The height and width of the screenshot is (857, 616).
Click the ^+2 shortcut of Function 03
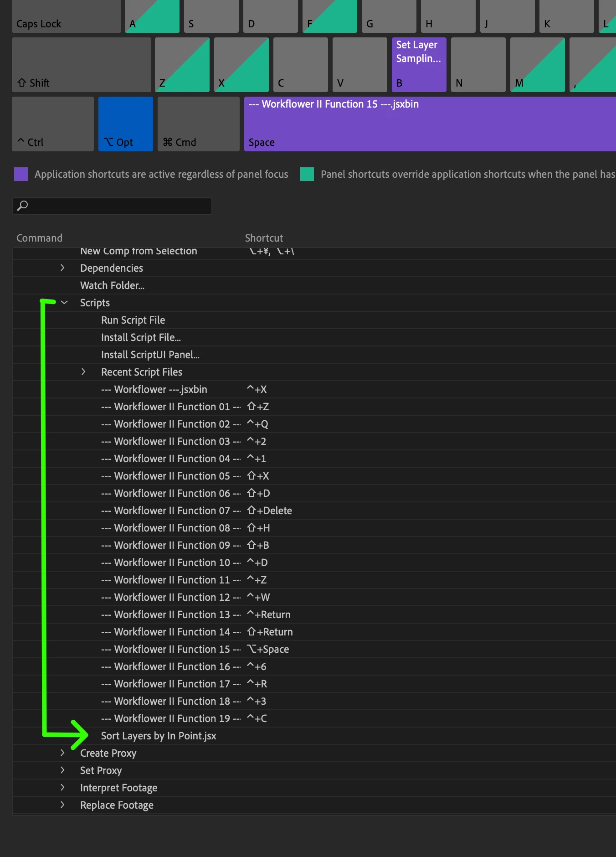(x=257, y=441)
